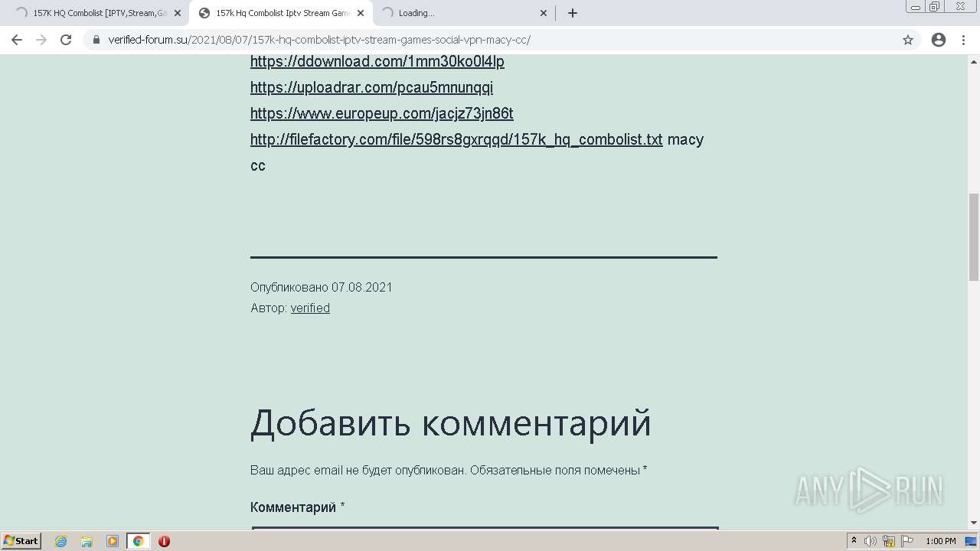Open the Chrome three-dot menu
Image resolution: width=980 pixels, height=551 pixels.
point(964,40)
